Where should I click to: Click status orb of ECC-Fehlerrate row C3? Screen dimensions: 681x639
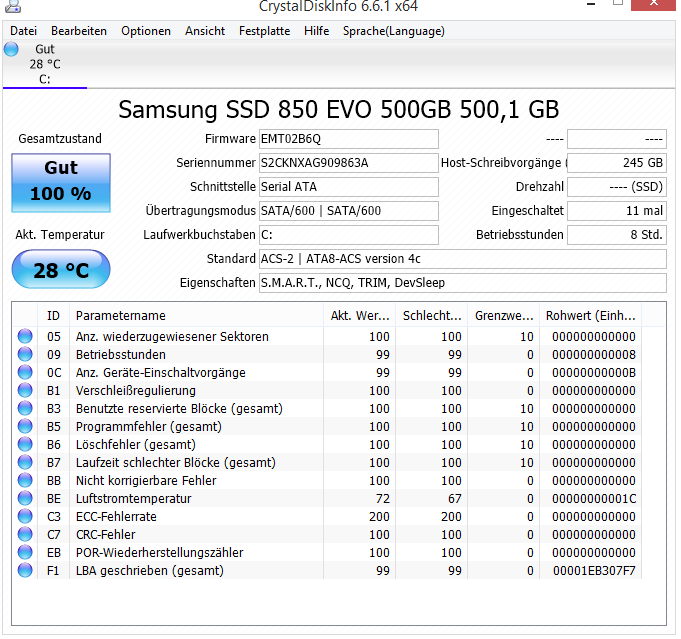(x=25, y=516)
